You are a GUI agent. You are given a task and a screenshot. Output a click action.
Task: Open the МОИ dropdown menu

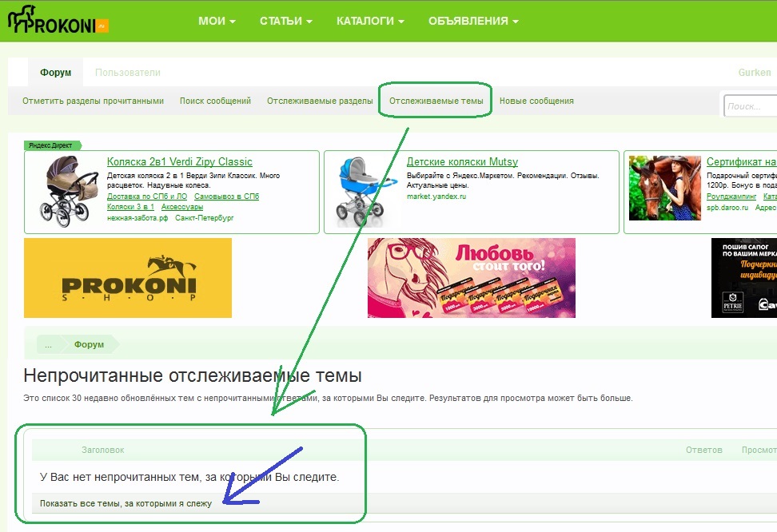click(217, 21)
